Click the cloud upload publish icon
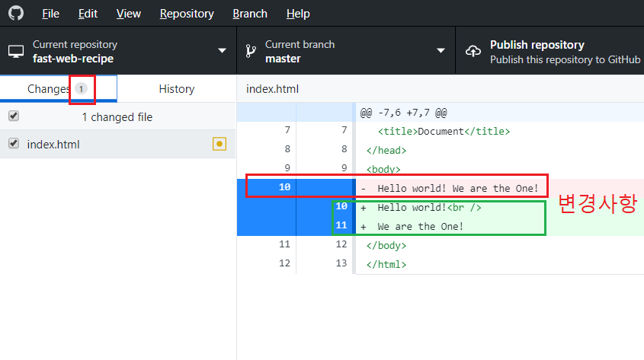Screen dimensions: 644x360 pos(473,51)
